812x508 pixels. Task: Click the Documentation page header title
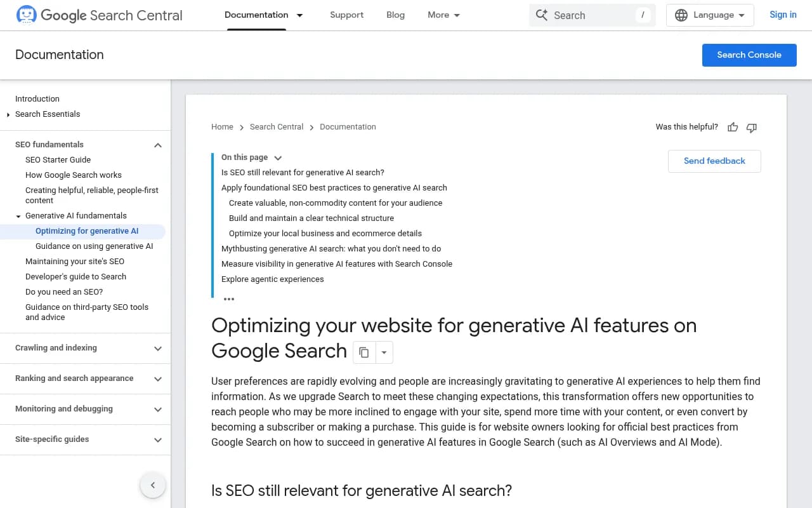(60, 55)
